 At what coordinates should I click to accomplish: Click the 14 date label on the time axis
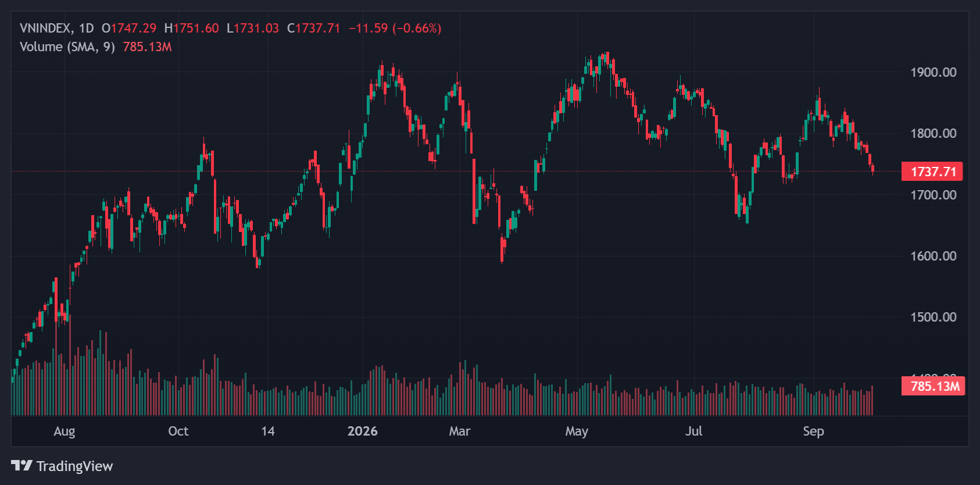[268, 431]
